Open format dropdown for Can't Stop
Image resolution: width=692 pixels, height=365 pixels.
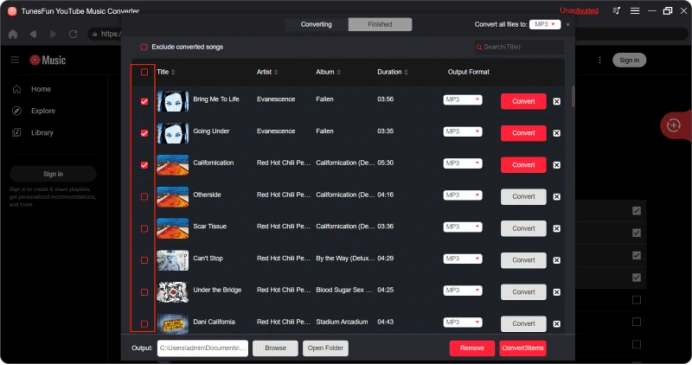[x=463, y=259]
